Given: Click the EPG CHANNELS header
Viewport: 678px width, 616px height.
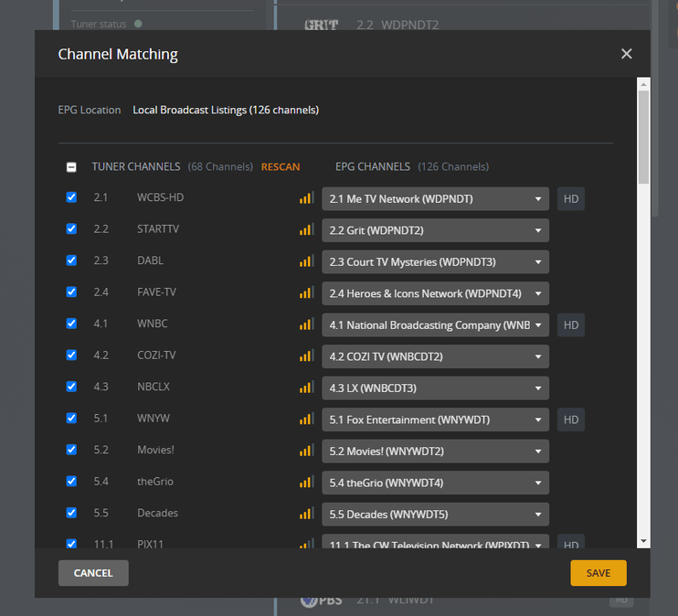Looking at the screenshot, I should point(373,167).
